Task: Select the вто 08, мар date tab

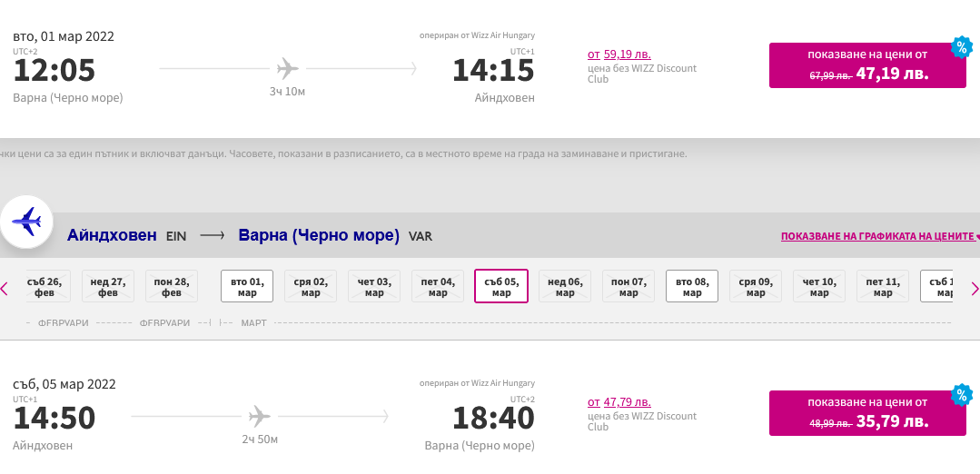Action: [692, 287]
